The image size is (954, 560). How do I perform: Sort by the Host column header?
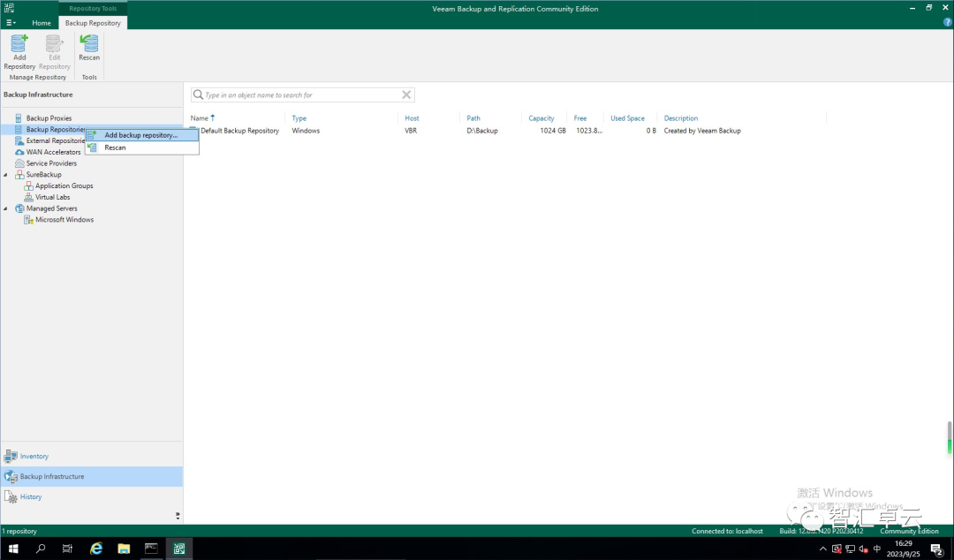point(412,118)
